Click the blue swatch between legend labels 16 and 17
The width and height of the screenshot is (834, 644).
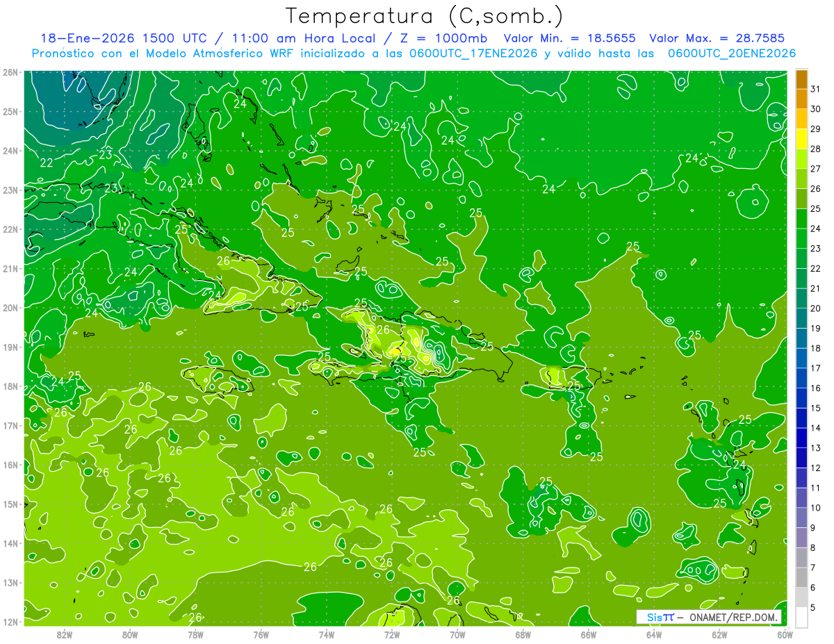801,378
